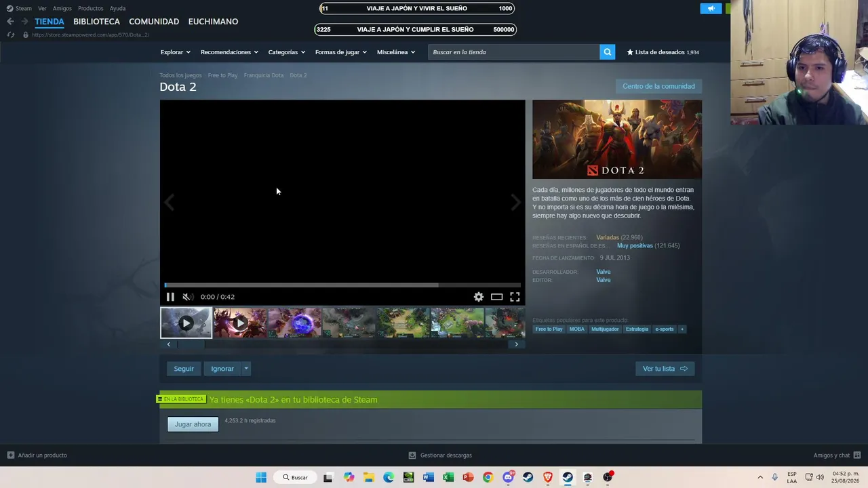Open Brave browser from the taskbar
The width and height of the screenshot is (868, 488).
click(547, 477)
